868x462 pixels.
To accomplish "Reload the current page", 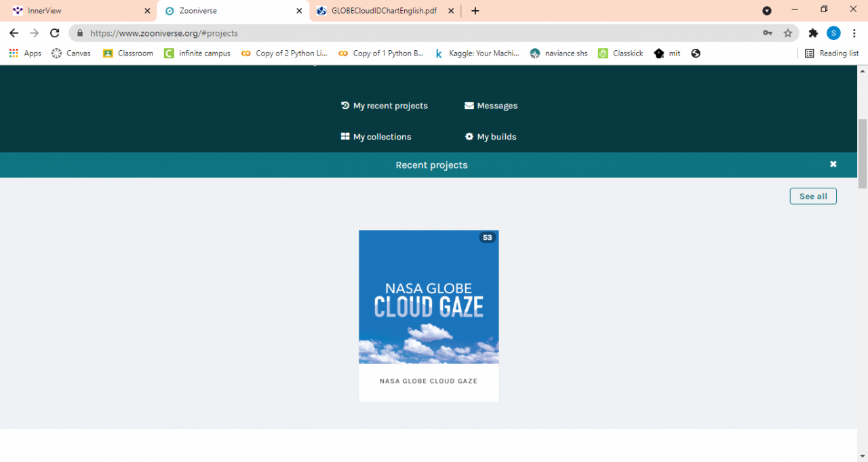I will (x=55, y=33).
